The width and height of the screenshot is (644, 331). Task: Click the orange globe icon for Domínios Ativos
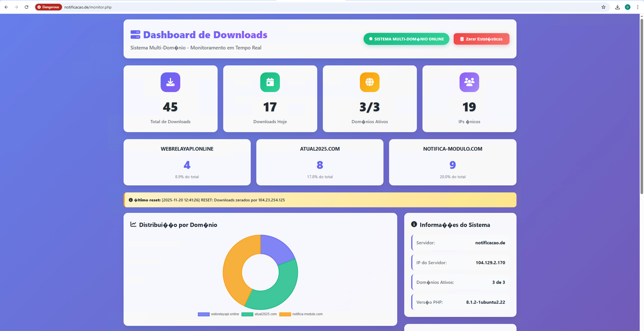point(369,82)
